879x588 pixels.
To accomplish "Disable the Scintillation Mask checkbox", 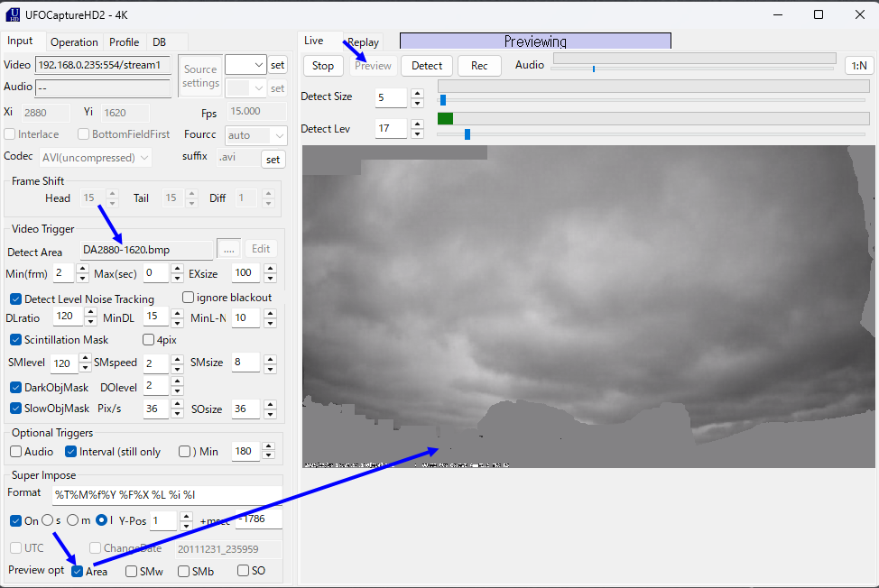I will [x=16, y=340].
